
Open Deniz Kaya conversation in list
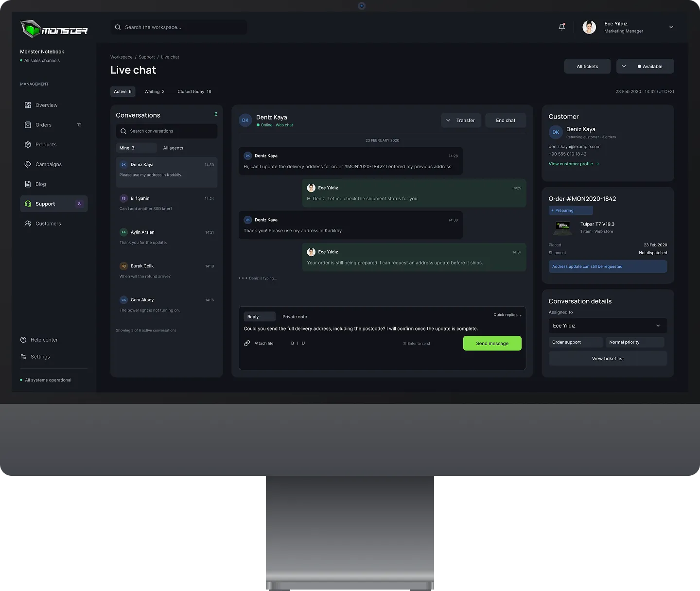click(x=167, y=172)
